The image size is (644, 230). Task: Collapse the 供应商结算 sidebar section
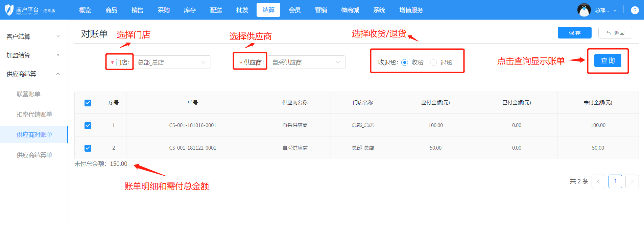tap(33, 74)
